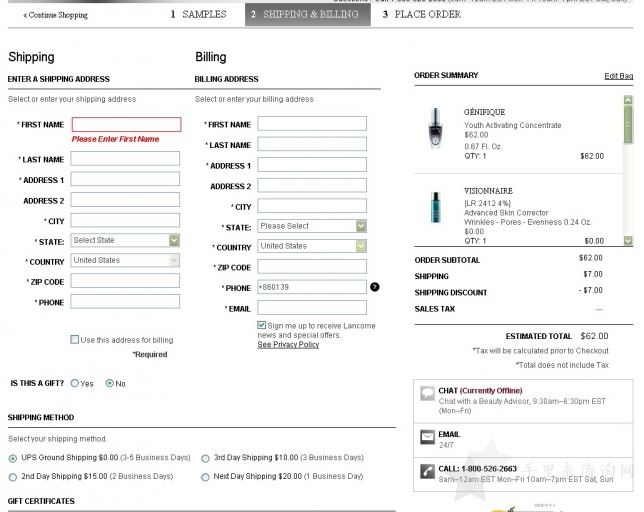Click order summary scroll up arrow
The image size is (644, 512).
point(628,100)
